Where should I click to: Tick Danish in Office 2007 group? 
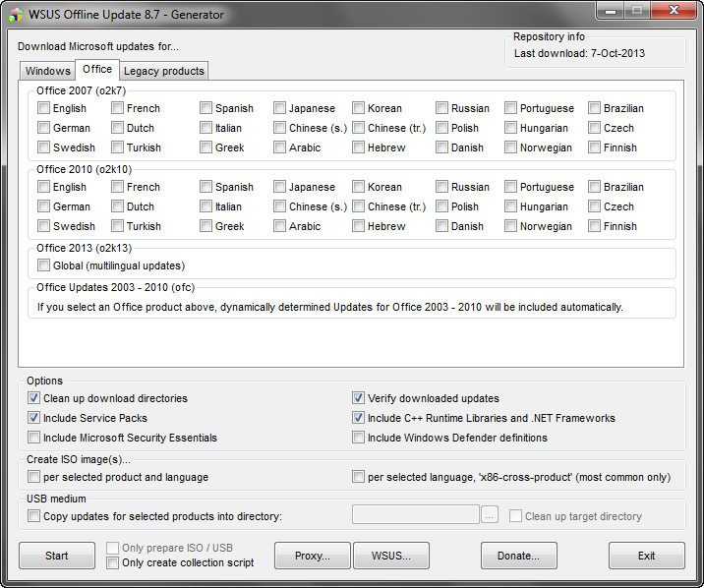coord(441,147)
